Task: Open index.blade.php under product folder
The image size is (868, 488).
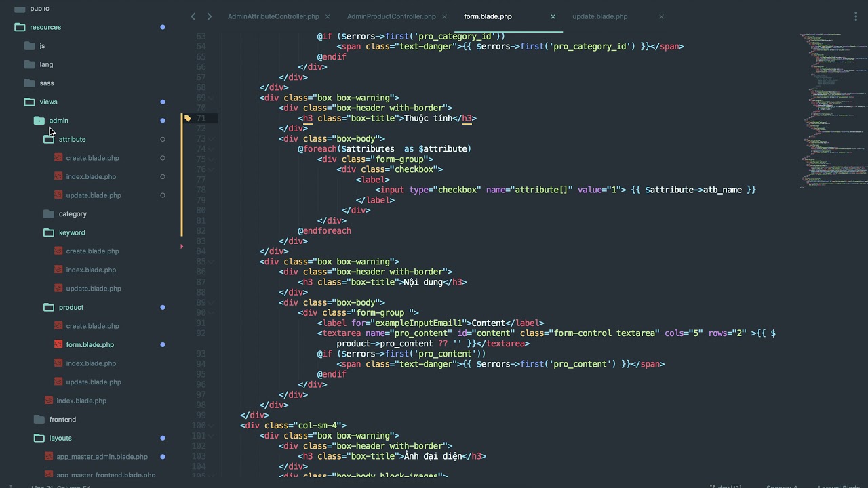Action: tap(91, 363)
